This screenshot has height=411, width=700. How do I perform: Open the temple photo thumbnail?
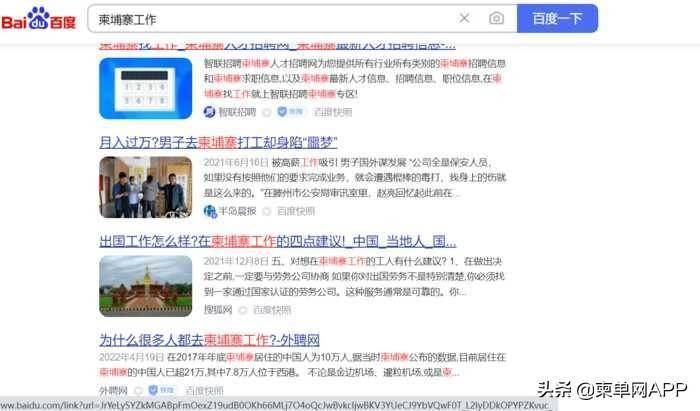pyautogui.click(x=146, y=286)
